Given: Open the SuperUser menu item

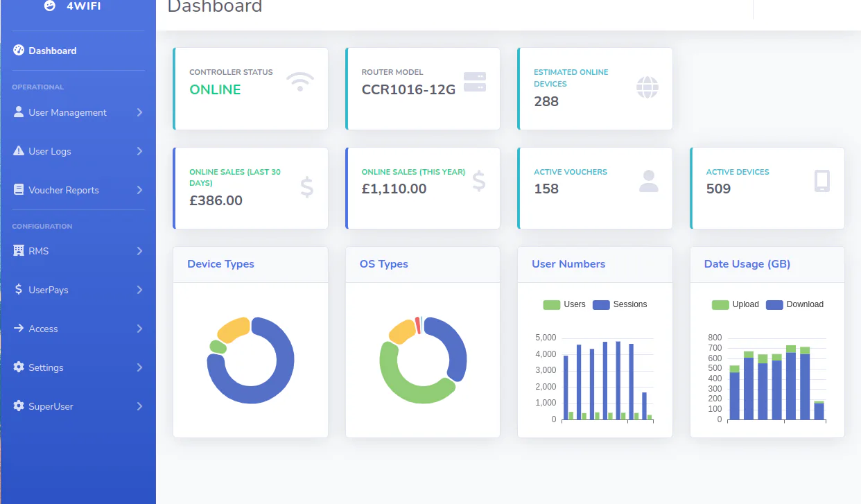Looking at the screenshot, I should point(78,406).
